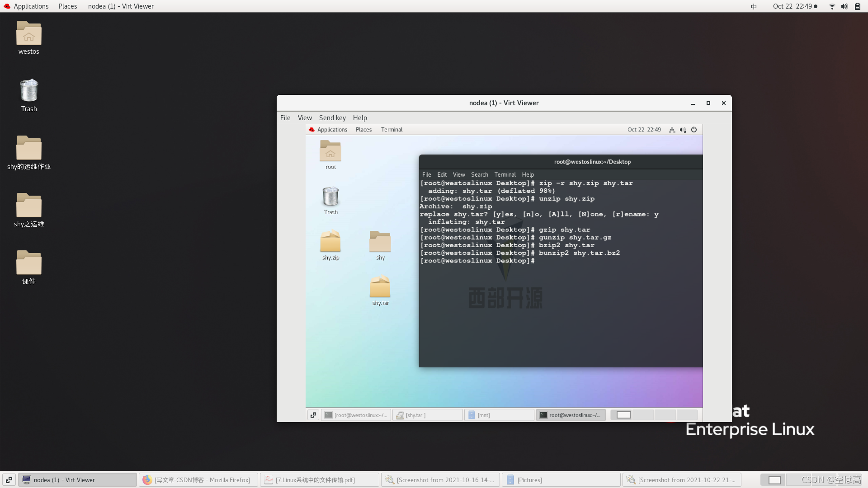Expand host Applications menu
This screenshot has height=488, width=868.
tap(31, 6)
